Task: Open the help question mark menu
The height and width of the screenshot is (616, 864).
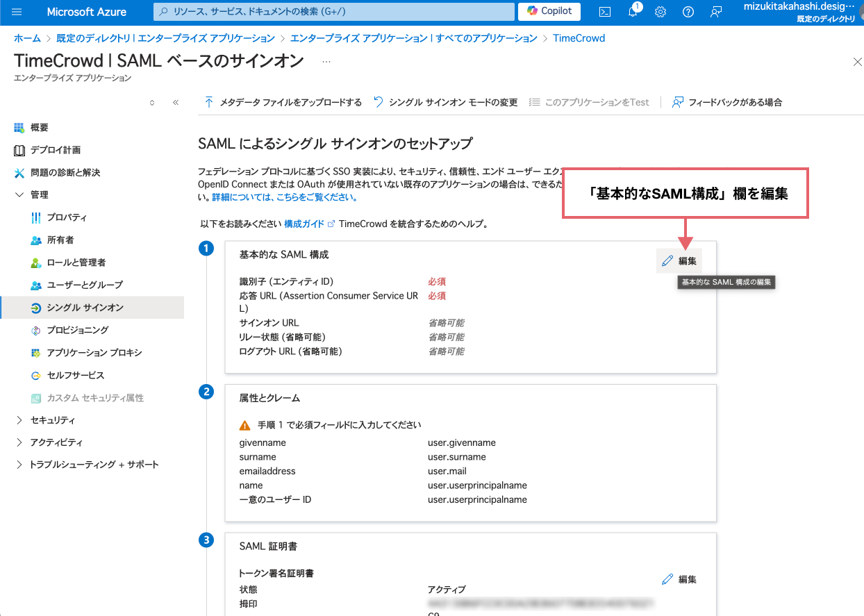Action: pyautogui.click(x=688, y=12)
